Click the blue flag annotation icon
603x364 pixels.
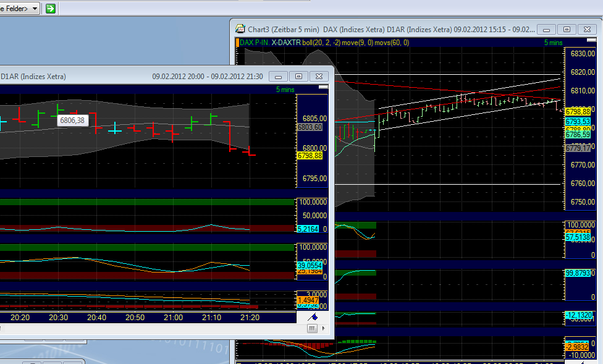pos(312,316)
